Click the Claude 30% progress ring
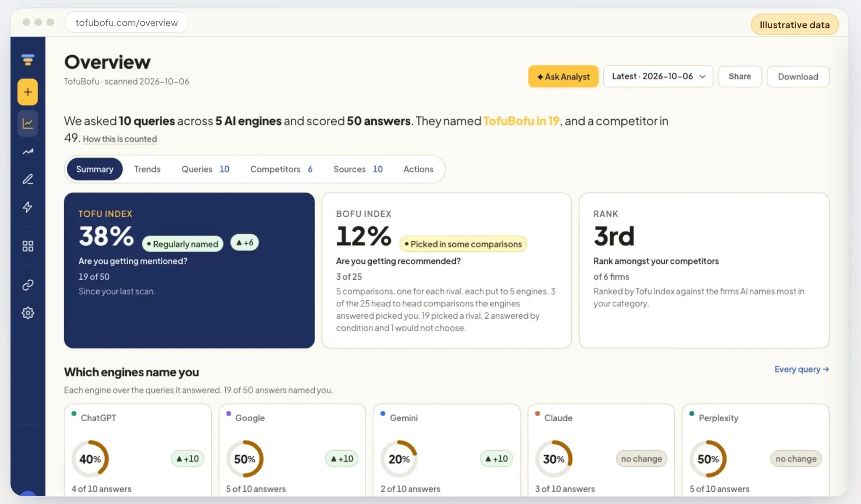 (554, 459)
